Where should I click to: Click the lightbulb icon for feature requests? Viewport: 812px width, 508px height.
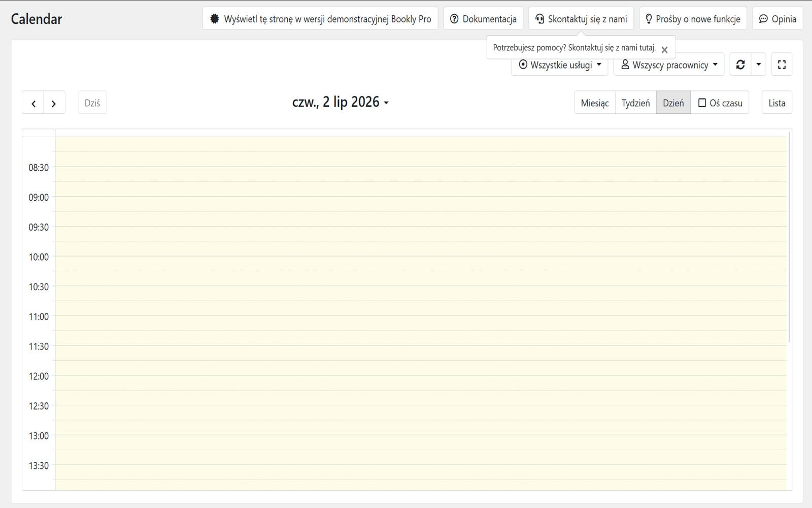649,19
